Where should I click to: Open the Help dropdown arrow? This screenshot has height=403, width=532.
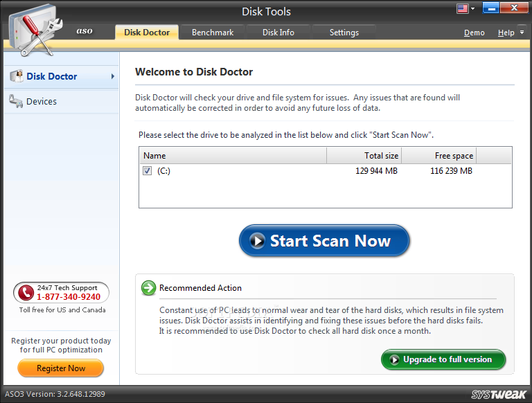click(x=522, y=33)
